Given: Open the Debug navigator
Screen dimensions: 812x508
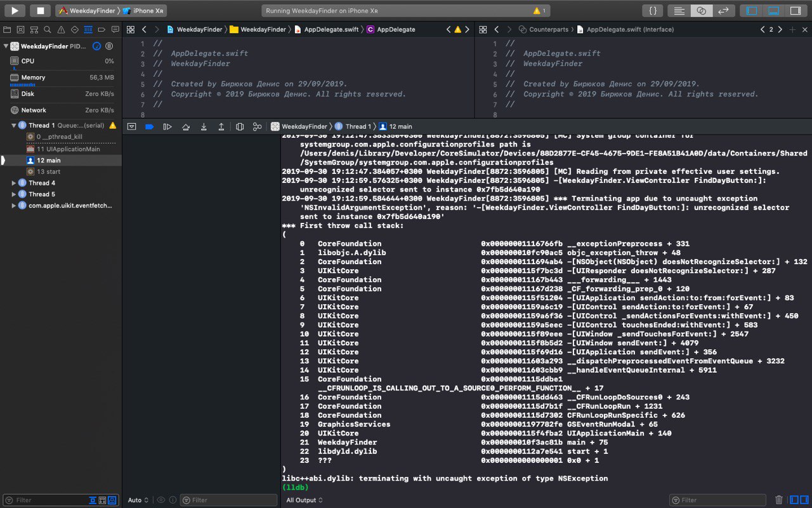Looking at the screenshot, I should tap(88, 30).
